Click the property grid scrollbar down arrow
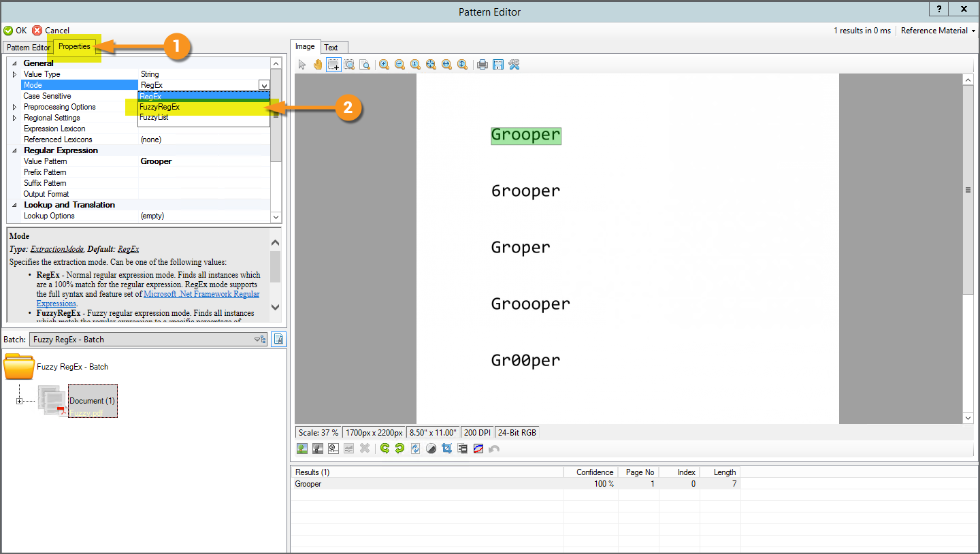The height and width of the screenshot is (554, 980). click(x=276, y=217)
